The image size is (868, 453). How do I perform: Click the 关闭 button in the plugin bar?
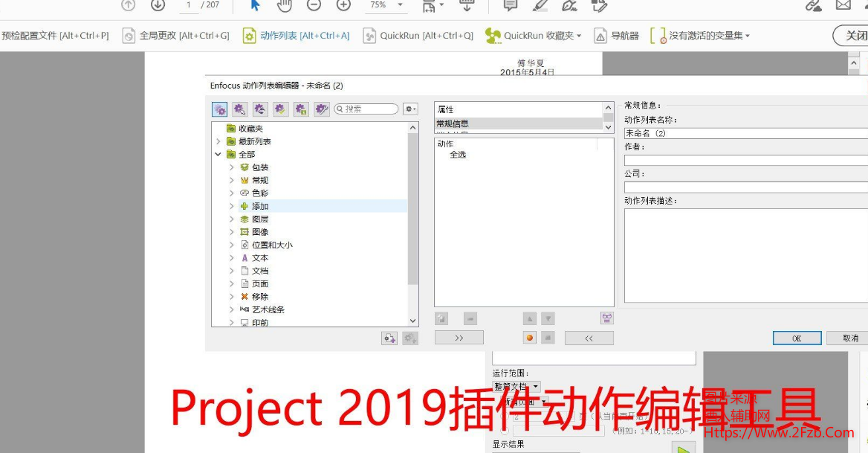pos(852,36)
